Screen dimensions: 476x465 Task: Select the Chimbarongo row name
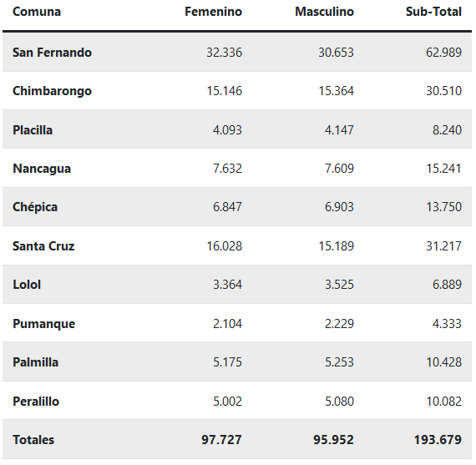tap(53, 91)
